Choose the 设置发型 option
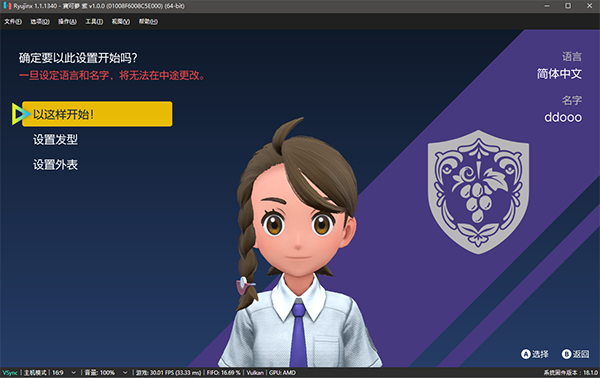 pyautogui.click(x=55, y=140)
